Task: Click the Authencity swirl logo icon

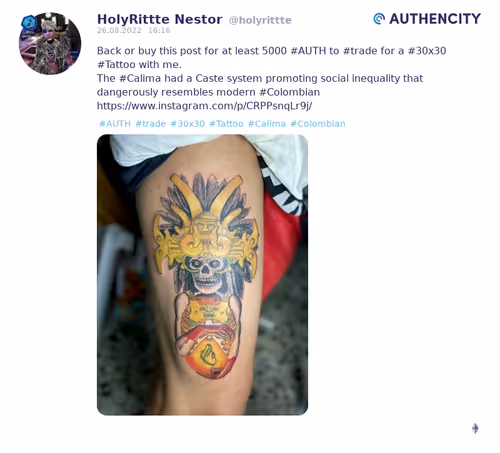Action: (x=379, y=19)
